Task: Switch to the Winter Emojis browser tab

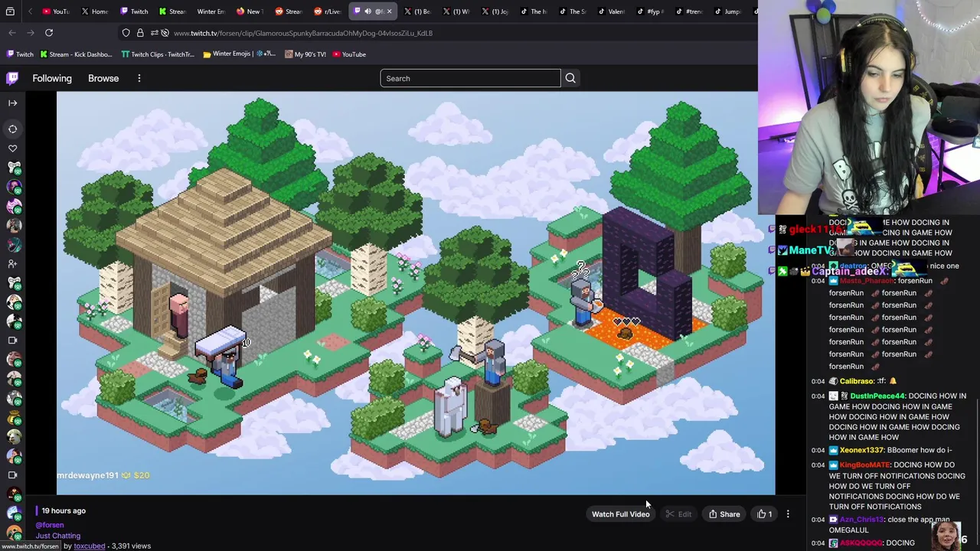Action: [210, 11]
